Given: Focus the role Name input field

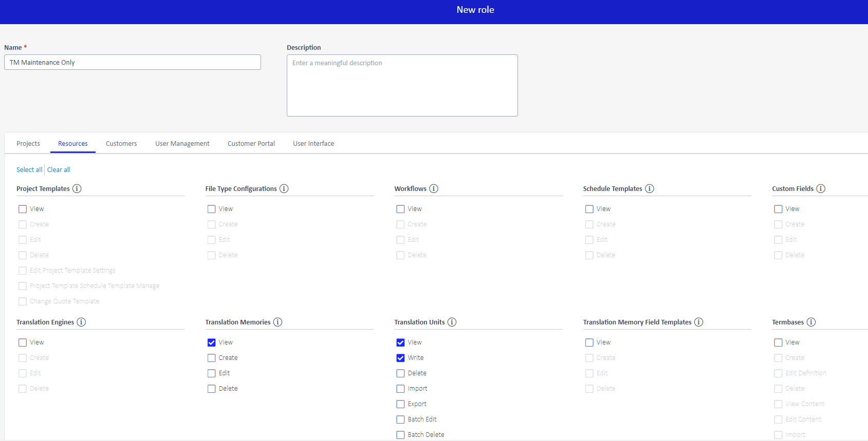Looking at the screenshot, I should (x=133, y=62).
